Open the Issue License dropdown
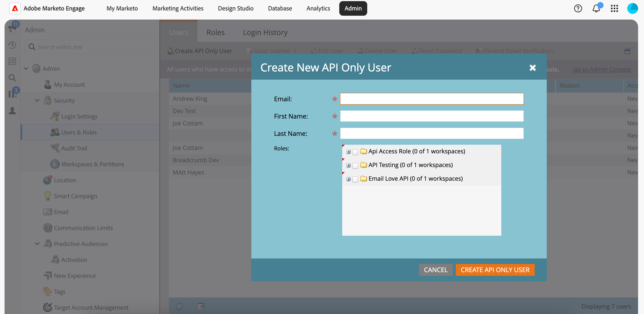Image resolution: width=644 pixels, height=314 pixels. 272,51
